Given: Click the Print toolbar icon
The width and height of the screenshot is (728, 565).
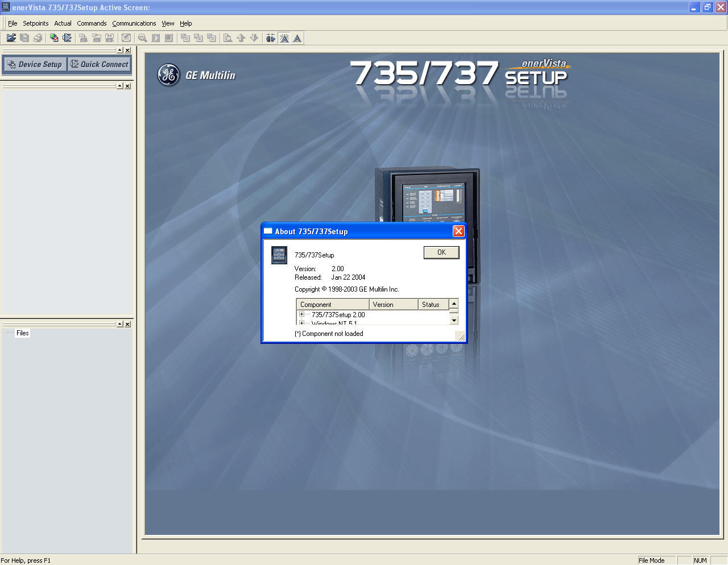Looking at the screenshot, I should click(x=38, y=38).
